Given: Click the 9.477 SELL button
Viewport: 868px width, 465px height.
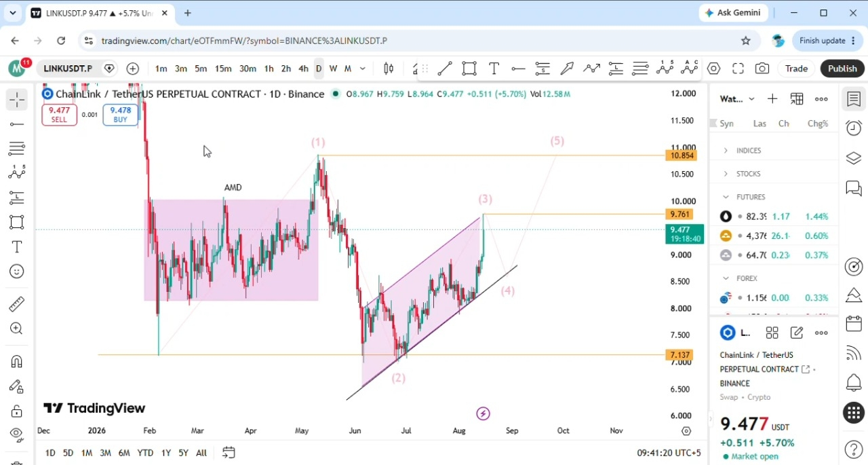Looking at the screenshot, I should (x=59, y=115).
